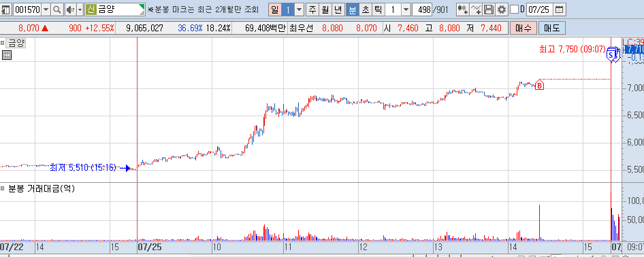This screenshot has width=644, height=257.
Task: Click the 매수 buy button
Action: click(x=523, y=29)
